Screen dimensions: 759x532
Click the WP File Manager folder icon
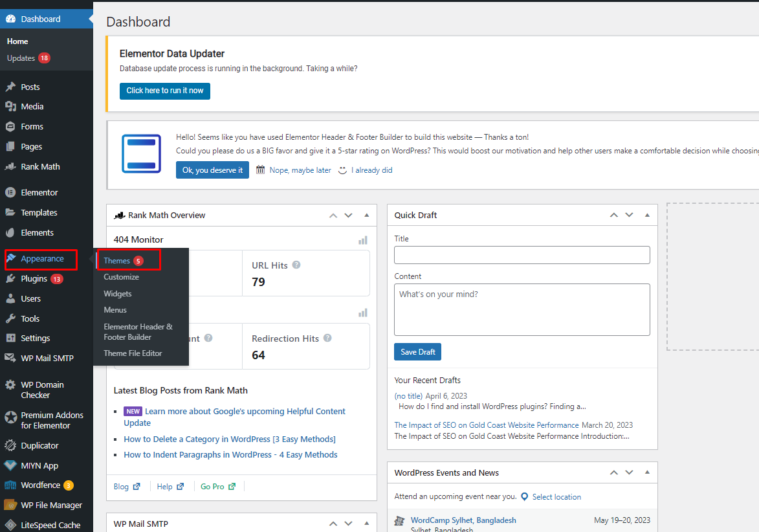pyautogui.click(x=10, y=505)
